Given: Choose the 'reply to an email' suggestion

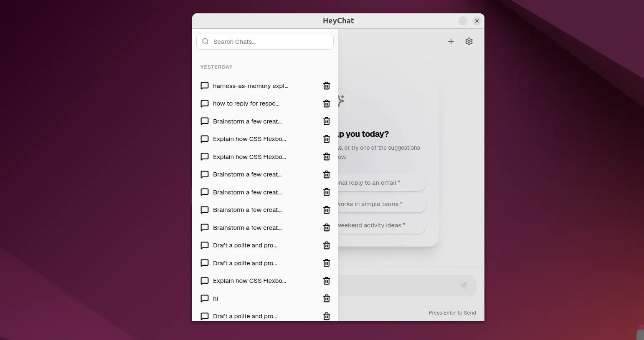Looking at the screenshot, I should [x=382, y=183].
